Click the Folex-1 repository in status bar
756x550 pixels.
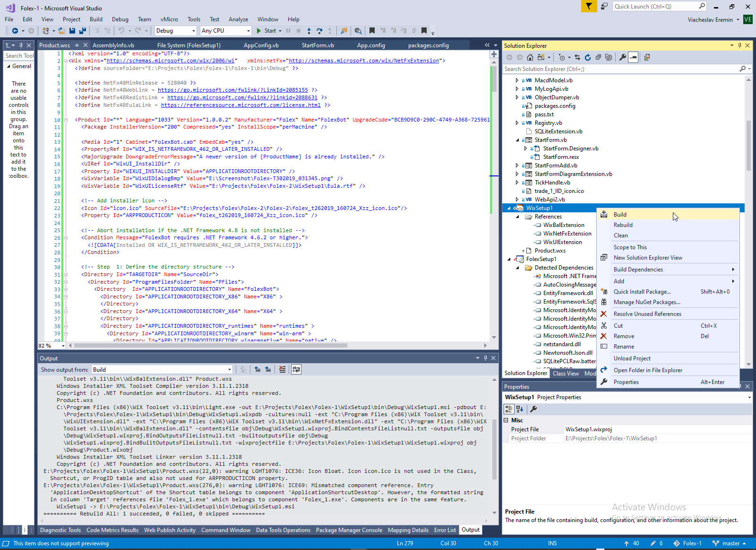687,543
